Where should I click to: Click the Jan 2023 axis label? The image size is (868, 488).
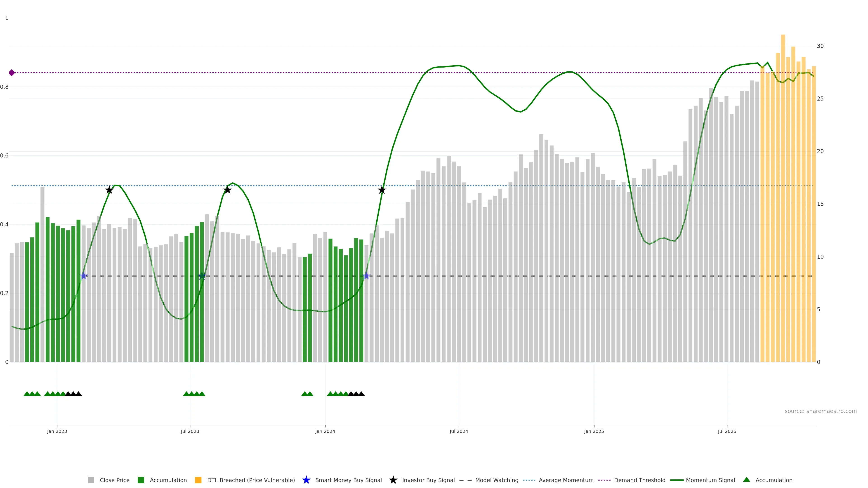tap(57, 431)
